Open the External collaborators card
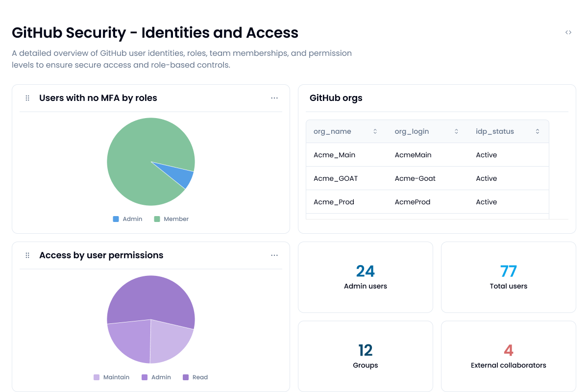Viewport: 588px width, 392px height. coord(508,356)
